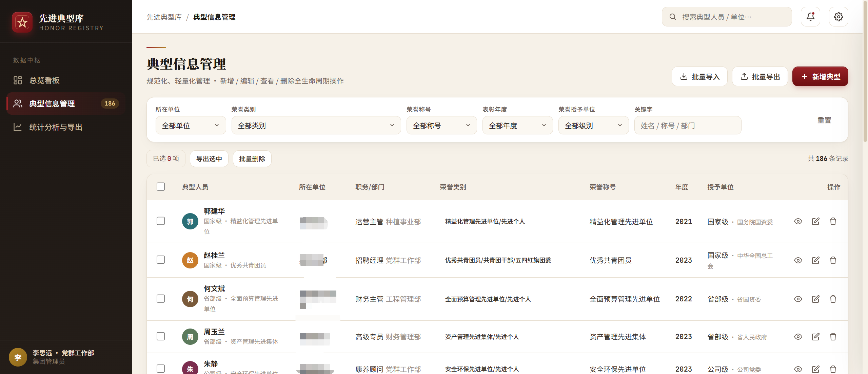This screenshot has height=374, width=868.
Task: Check the box for 何文斌
Action: (x=161, y=299)
